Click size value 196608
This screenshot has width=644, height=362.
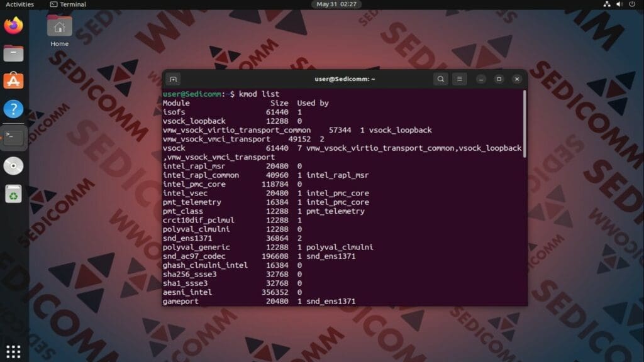click(x=275, y=256)
